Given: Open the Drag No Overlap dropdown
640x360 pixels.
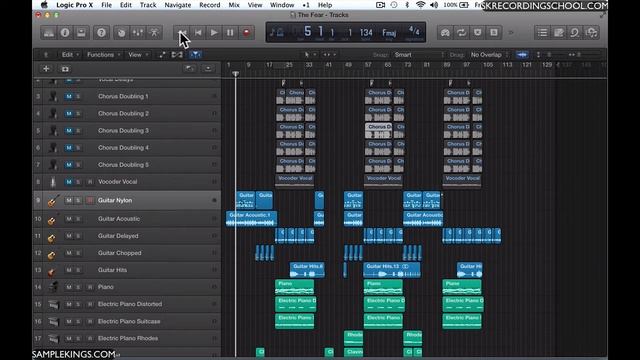Looking at the screenshot, I should (489, 54).
